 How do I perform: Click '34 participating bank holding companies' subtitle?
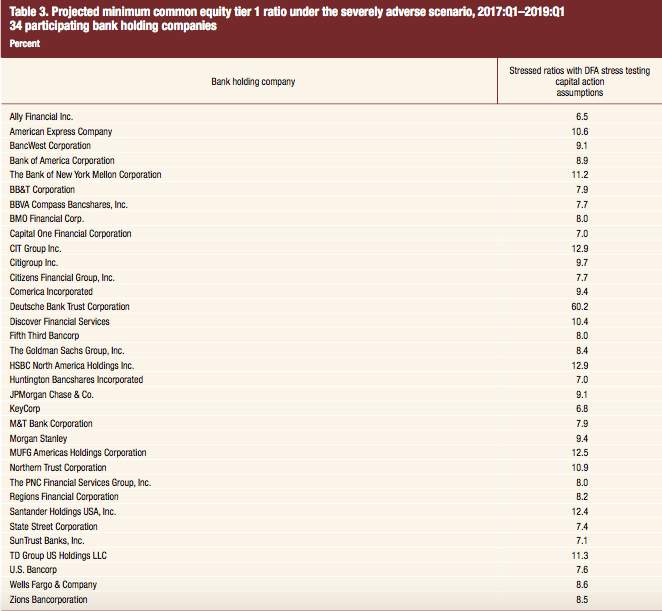coord(113,26)
